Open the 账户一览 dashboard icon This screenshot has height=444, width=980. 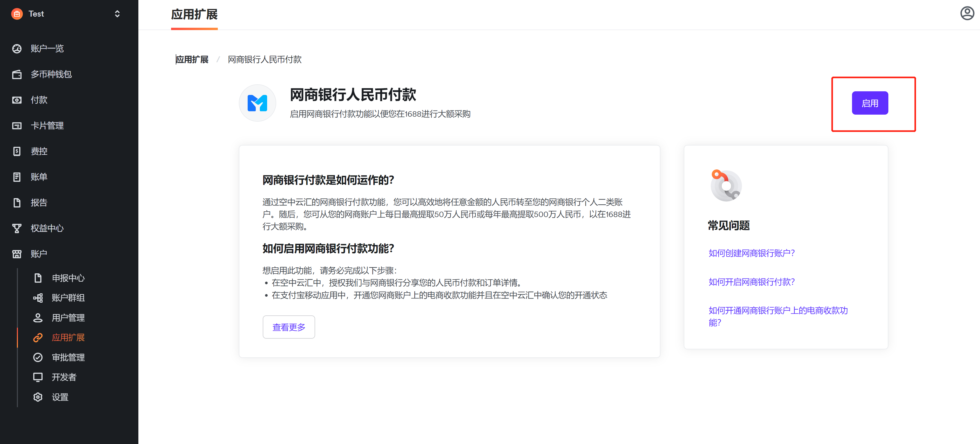point(17,49)
